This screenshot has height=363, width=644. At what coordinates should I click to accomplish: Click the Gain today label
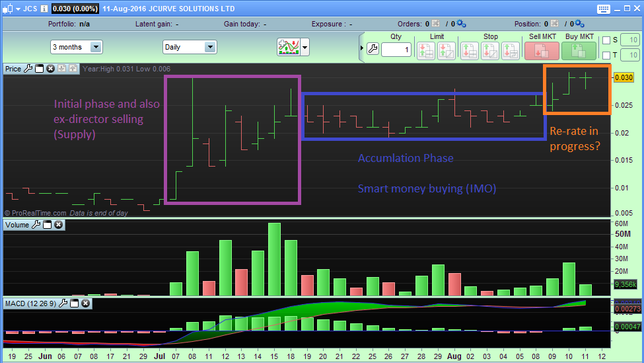tap(245, 24)
